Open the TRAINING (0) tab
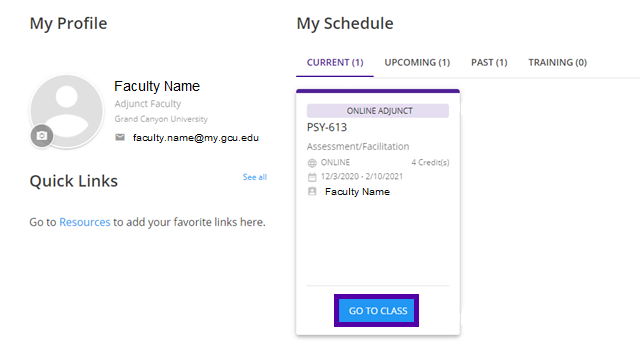This screenshot has width=640, height=362. point(558,62)
